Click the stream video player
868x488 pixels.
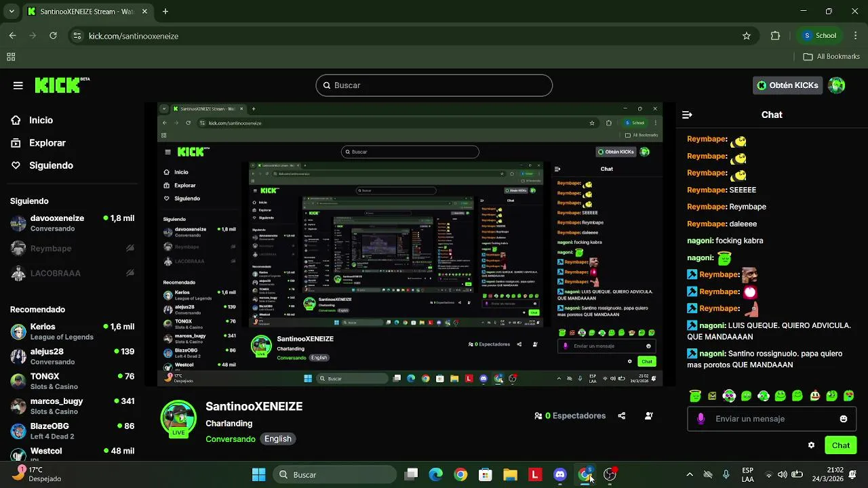pyautogui.click(x=410, y=245)
